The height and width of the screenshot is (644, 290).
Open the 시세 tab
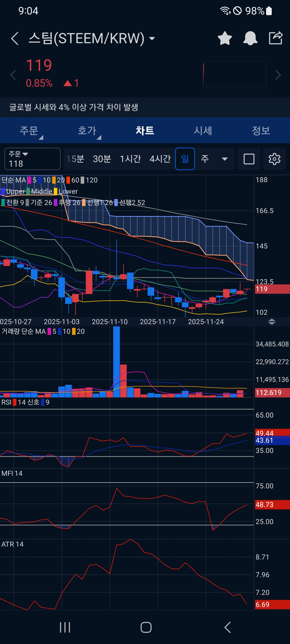(x=203, y=131)
